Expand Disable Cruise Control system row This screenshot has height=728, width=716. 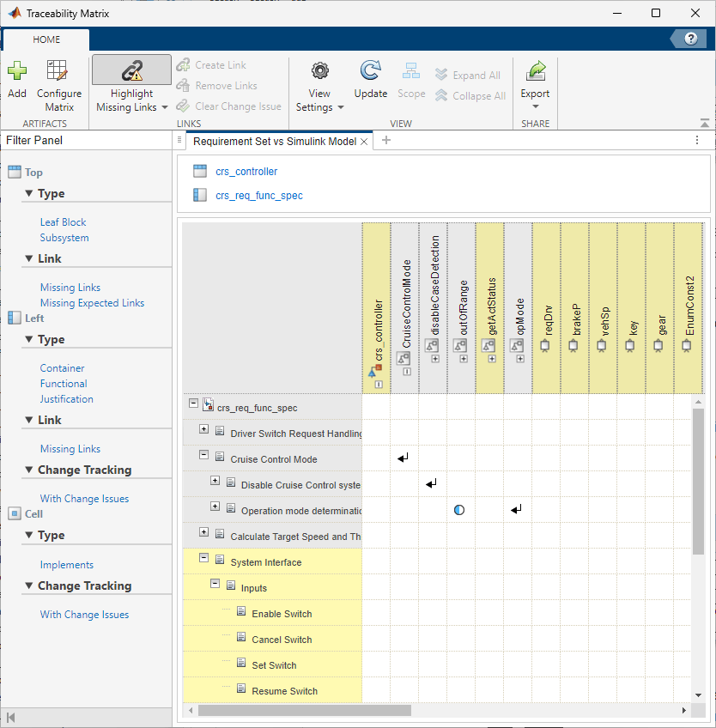pos(215,480)
